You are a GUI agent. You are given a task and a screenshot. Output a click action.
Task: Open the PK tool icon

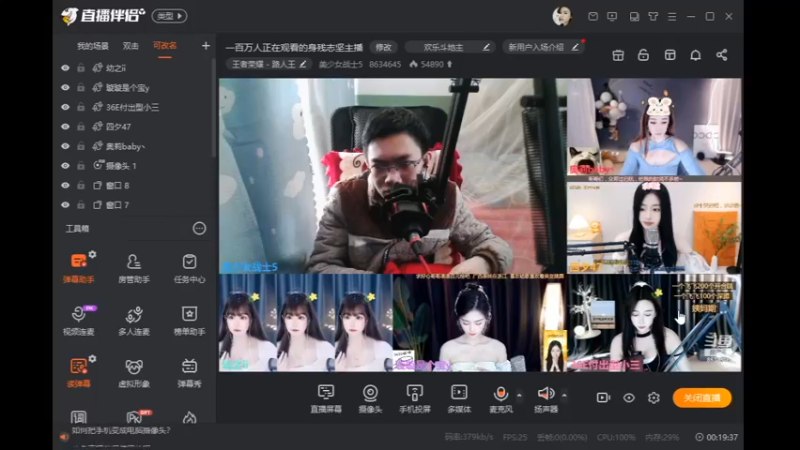[x=135, y=417]
